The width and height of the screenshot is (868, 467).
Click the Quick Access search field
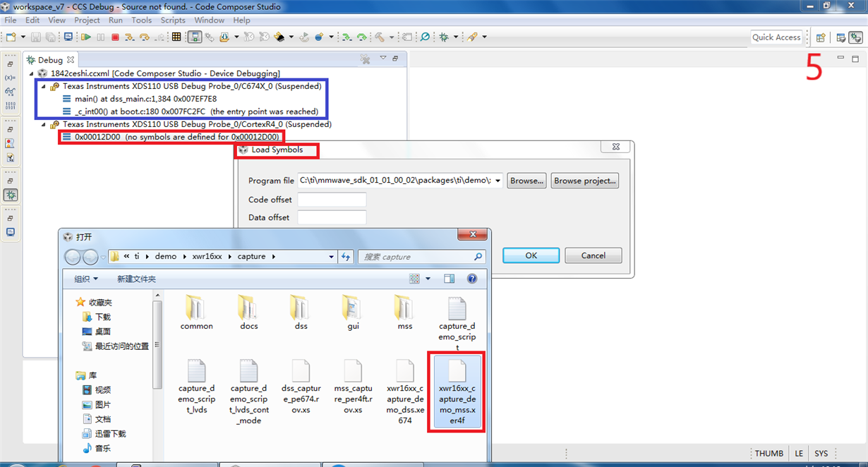(x=776, y=37)
